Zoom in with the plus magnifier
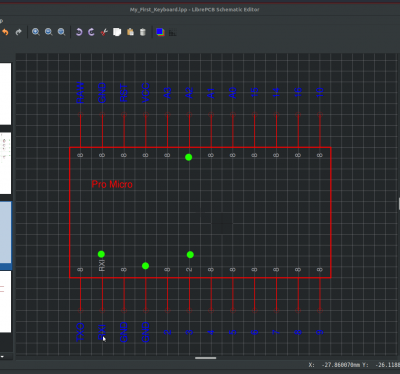 click(36, 32)
